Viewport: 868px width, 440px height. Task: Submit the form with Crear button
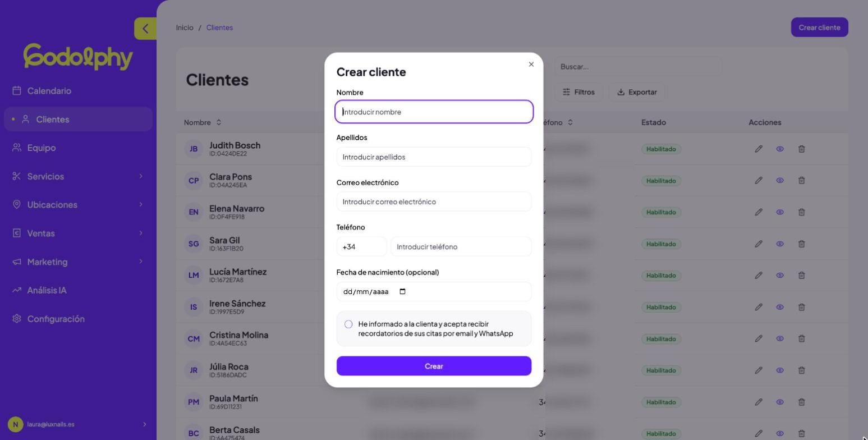[434, 366]
